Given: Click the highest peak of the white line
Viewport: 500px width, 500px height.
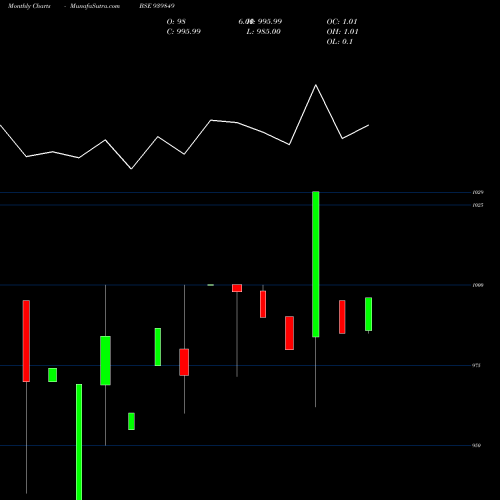Looking at the screenshot, I should point(316,85).
